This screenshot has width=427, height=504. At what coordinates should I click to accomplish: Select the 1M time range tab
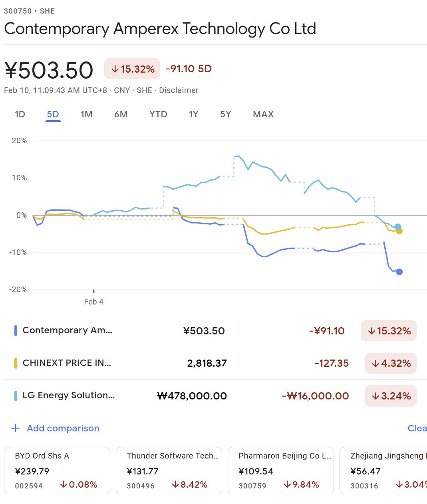pyautogui.click(x=86, y=115)
